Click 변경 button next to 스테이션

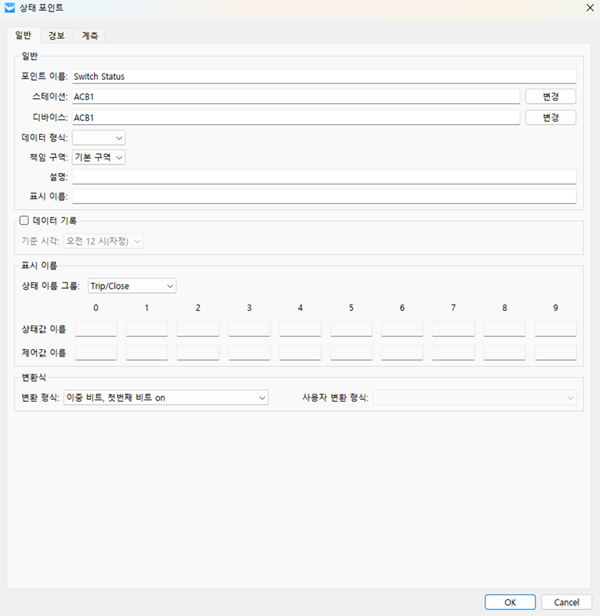(x=551, y=96)
